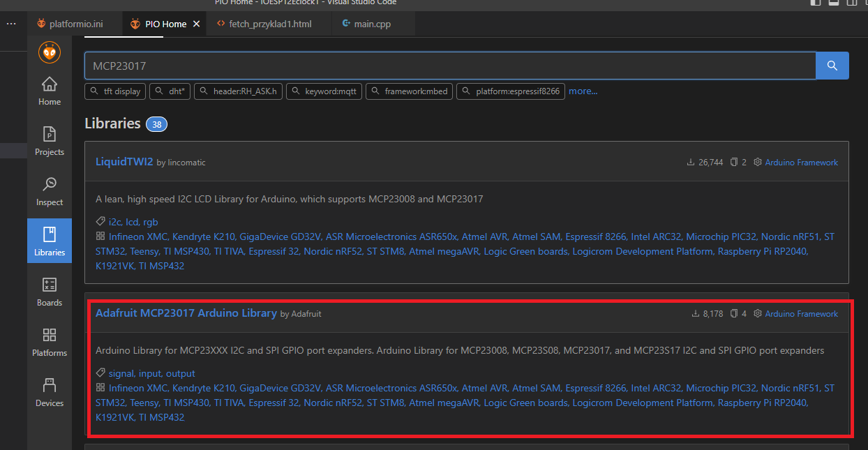Viewport: 868px width, 450px height.
Task: Open the LiquidTWI2 library page
Action: point(124,162)
